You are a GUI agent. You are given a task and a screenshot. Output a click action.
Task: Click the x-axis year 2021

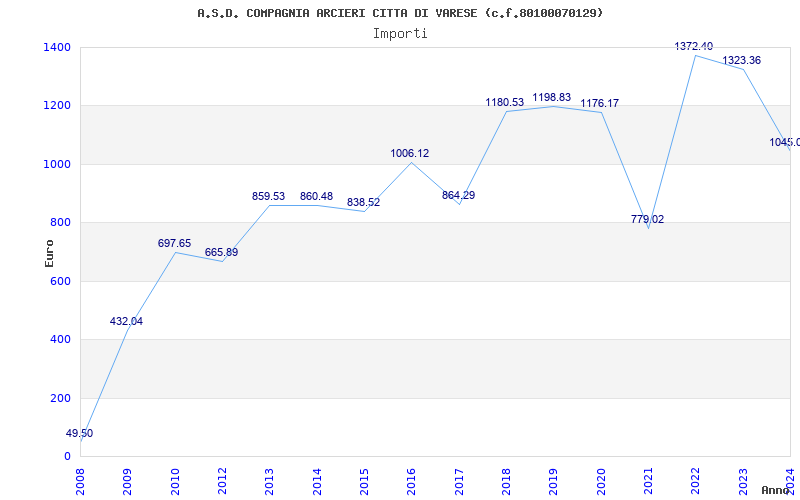[648, 482]
